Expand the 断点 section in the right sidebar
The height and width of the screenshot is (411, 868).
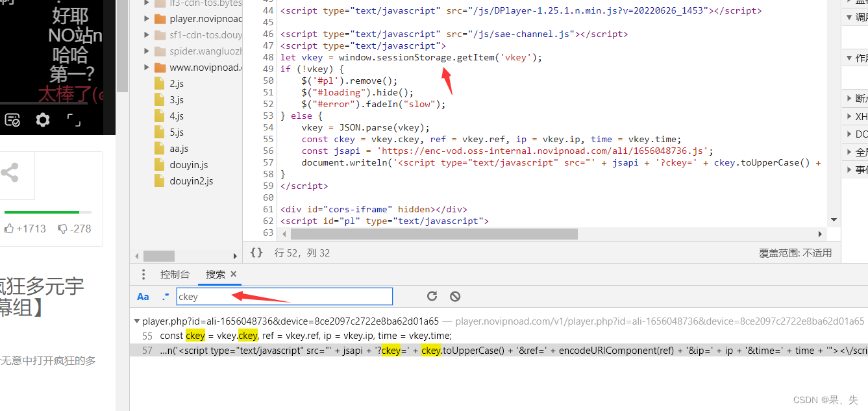point(850,99)
